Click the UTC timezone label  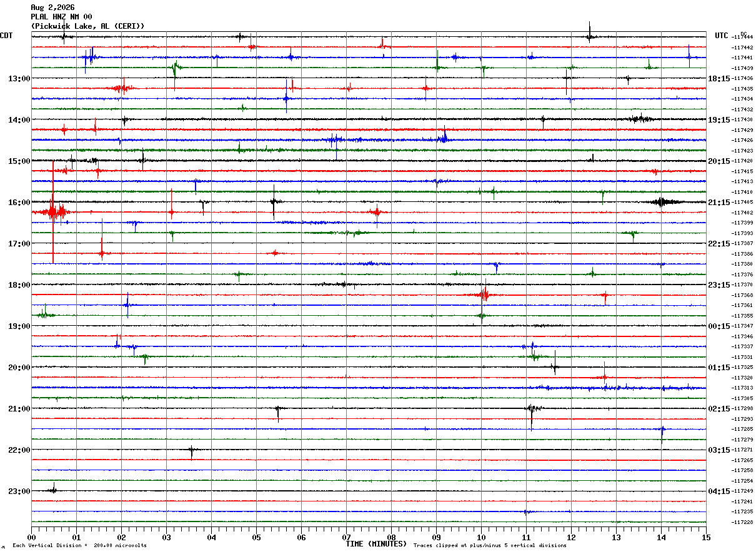pyautogui.click(x=722, y=36)
